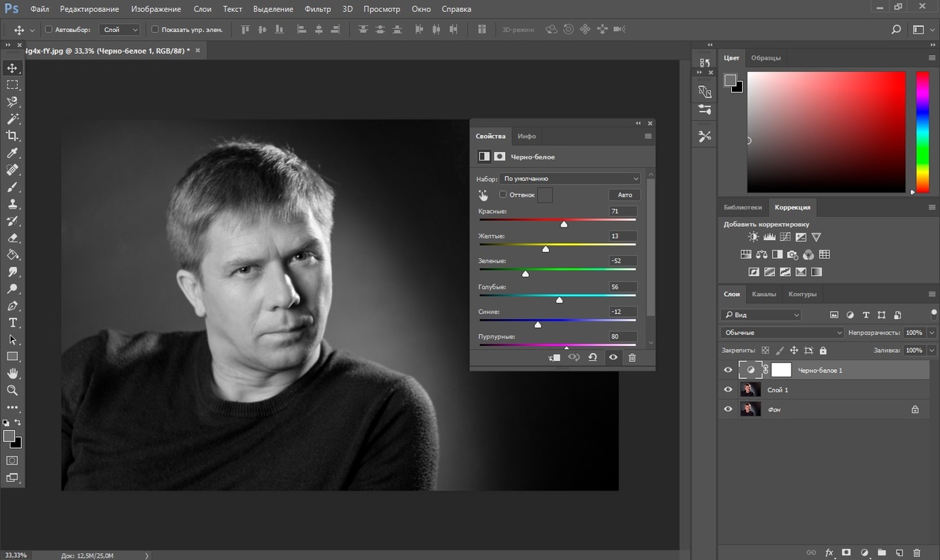Click the tint color swatch beside Оттенок

pyautogui.click(x=545, y=195)
